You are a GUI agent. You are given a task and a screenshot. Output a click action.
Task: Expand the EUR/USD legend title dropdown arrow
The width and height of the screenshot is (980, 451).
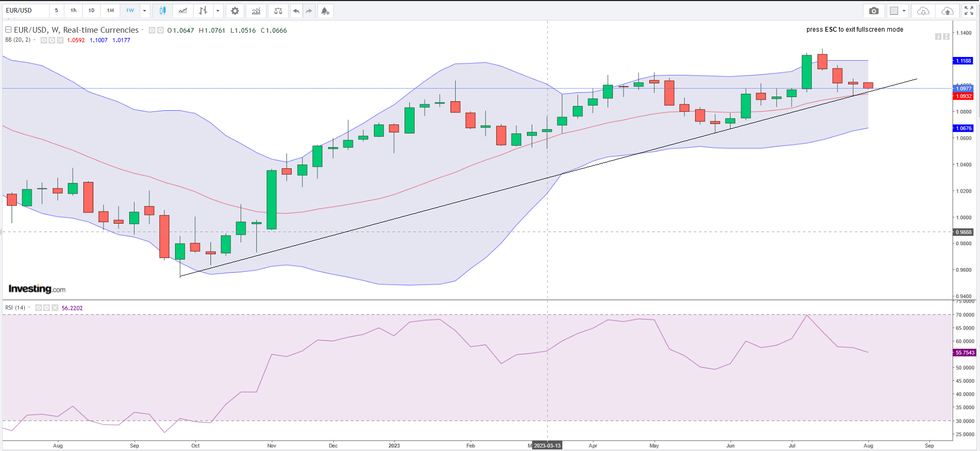pyautogui.click(x=142, y=30)
